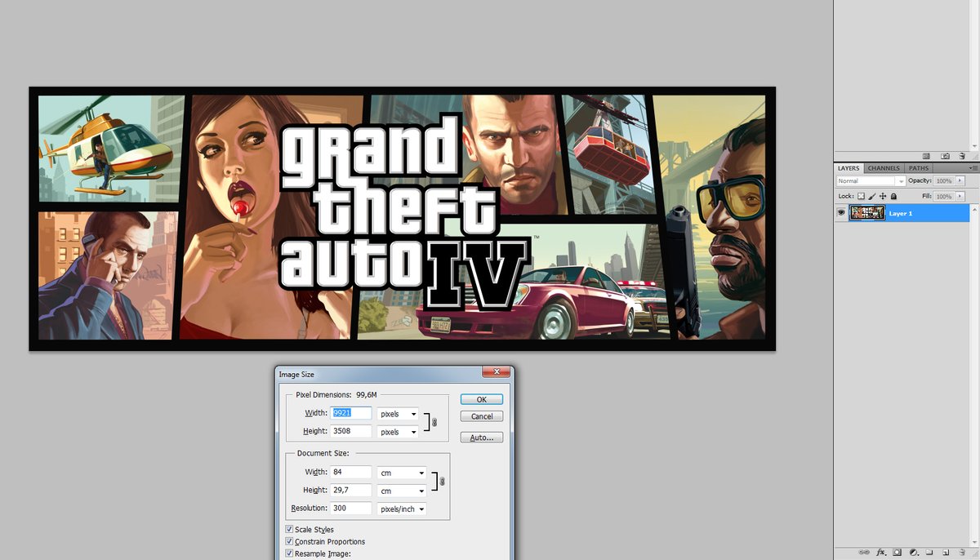Lock transparent pixels icon
The height and width of the screenshot is (560, 980).
(861, 196)
